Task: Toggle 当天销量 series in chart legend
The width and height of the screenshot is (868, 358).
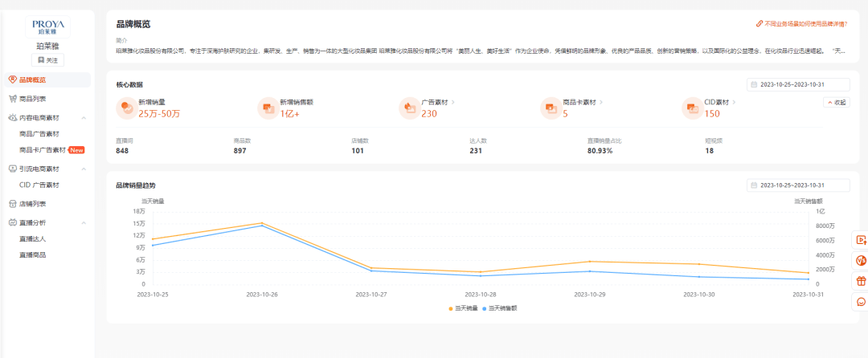Action: coord(463,308)
